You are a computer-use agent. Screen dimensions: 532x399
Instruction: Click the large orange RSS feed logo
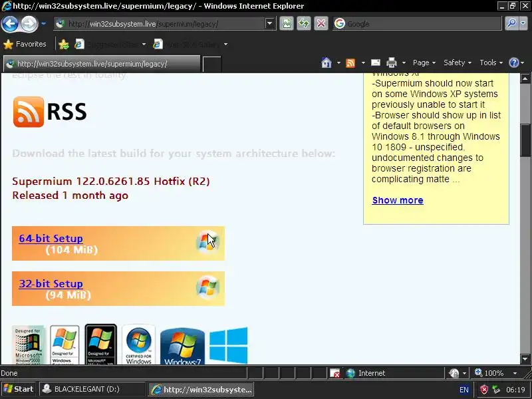(x=29, y=112)
